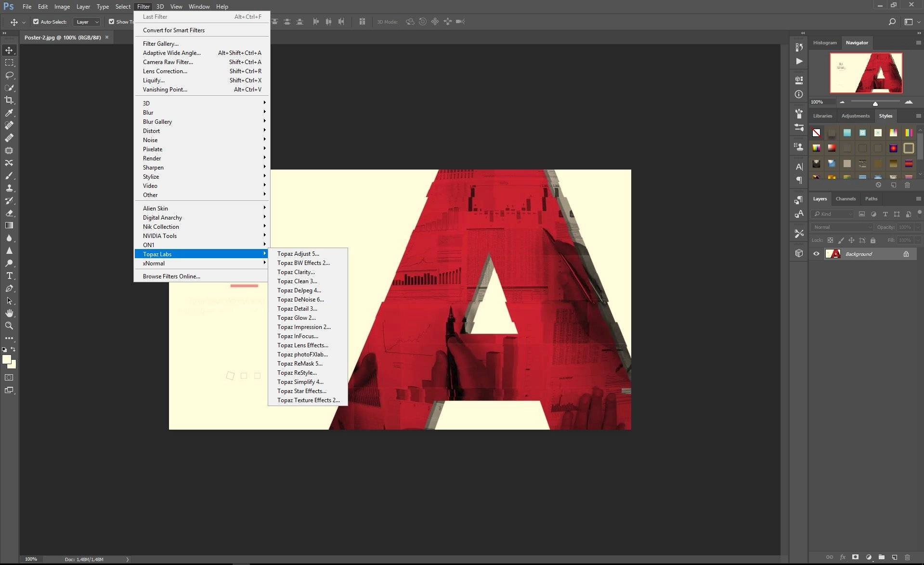
Task: Toggle the type layer filter icon
Action: point(885,214)
